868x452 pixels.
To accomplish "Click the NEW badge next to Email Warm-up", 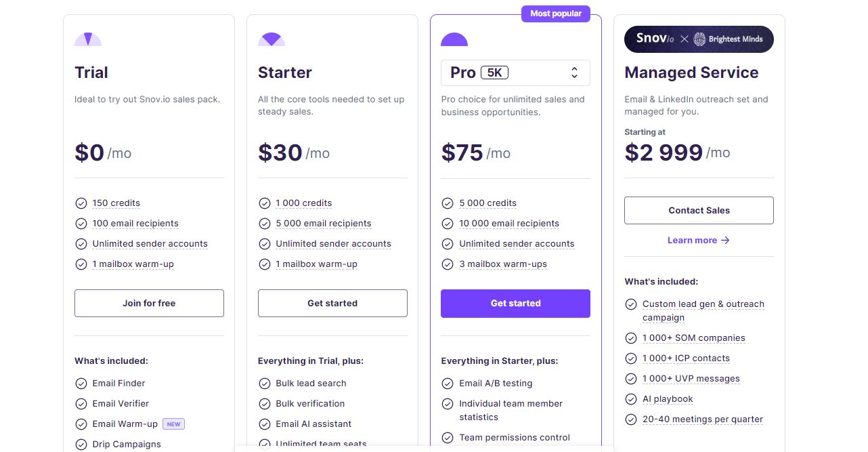I will [x=173, y=424].
